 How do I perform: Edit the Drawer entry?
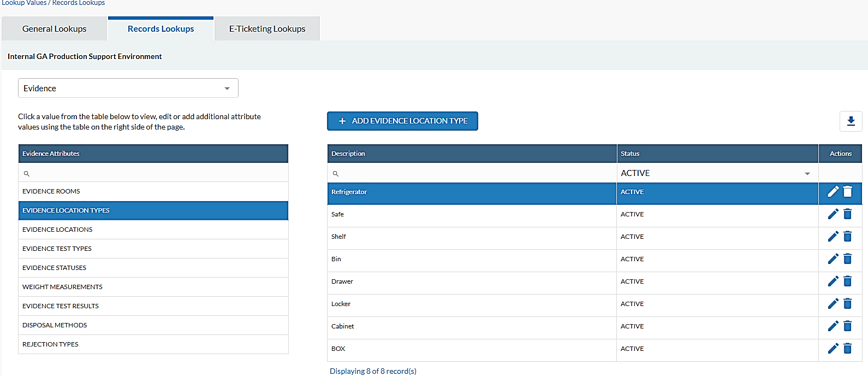(x=833, y=281)
